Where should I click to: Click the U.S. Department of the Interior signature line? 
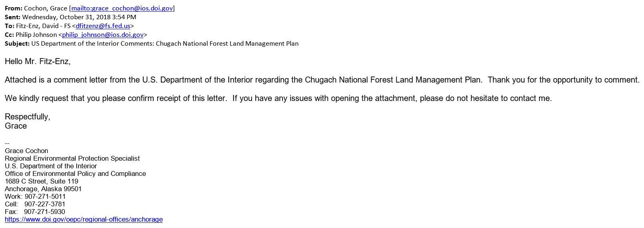coord(51,166)
